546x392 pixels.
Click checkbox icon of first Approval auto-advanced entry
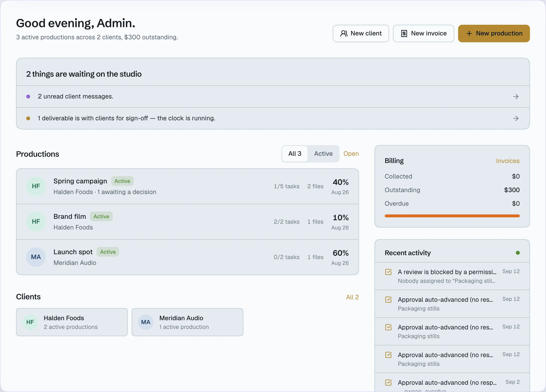click(389, 300)
